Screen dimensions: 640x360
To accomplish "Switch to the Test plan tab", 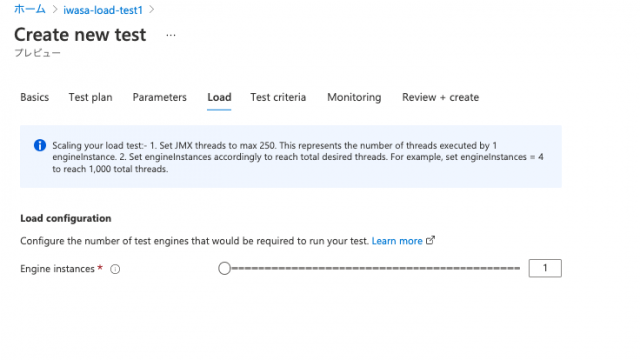I will point(90,98).
